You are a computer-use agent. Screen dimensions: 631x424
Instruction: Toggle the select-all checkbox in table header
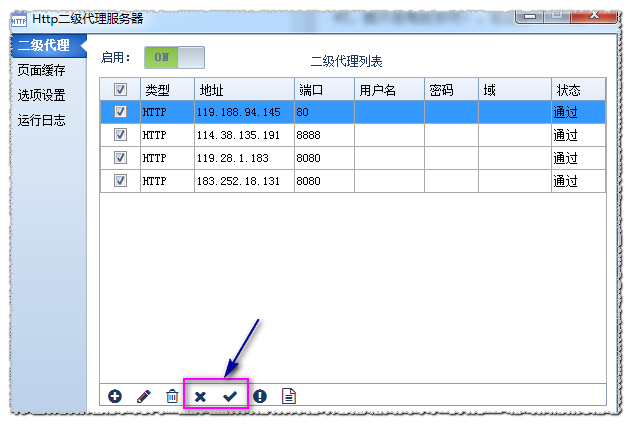click(x=120, y=90)
